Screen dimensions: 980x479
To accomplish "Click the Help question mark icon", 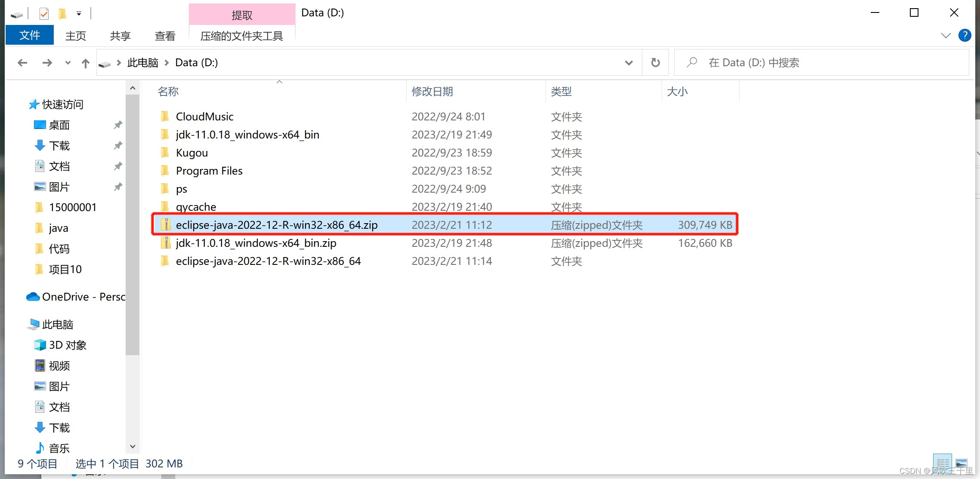I will (965, 35).
